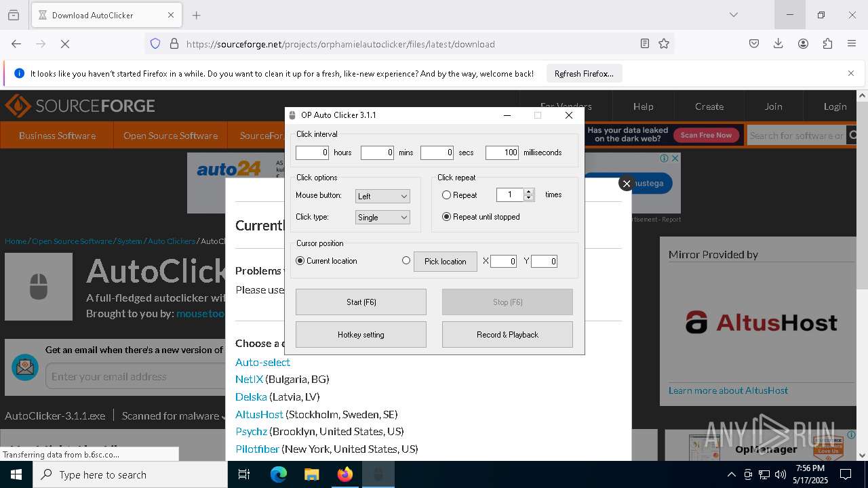
Task: Open the tracking protection shield icon
Action: (x=155, y=43)
